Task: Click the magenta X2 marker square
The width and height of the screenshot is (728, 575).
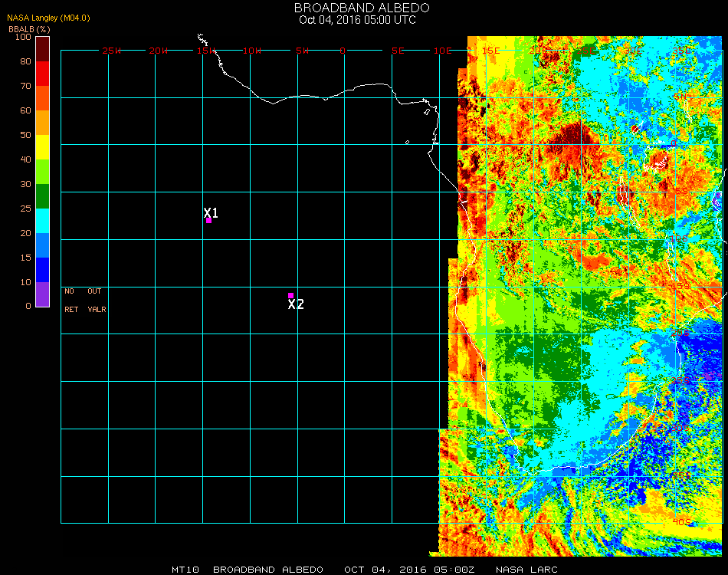Action: click(290, 295)
